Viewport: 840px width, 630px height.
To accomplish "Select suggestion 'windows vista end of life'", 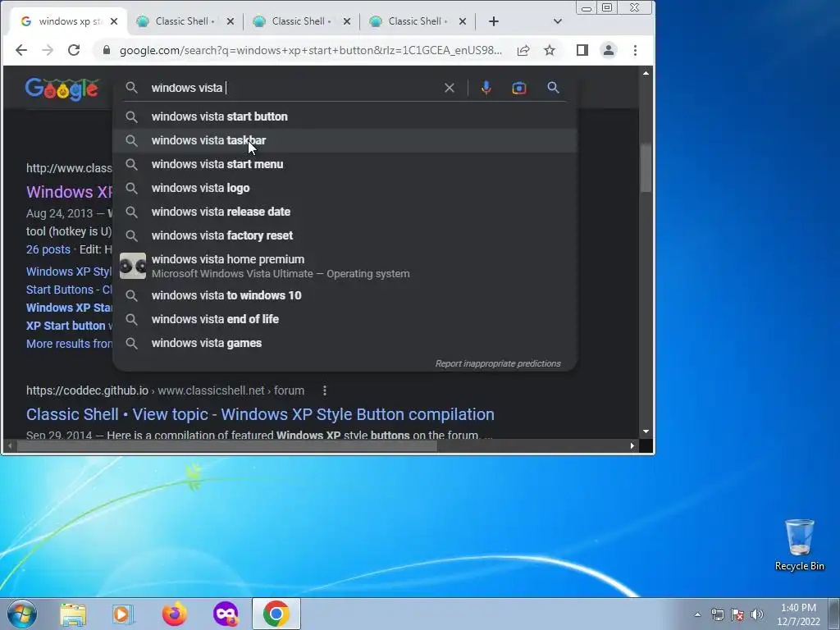I will pyautogui.click(x=345, y=319).
